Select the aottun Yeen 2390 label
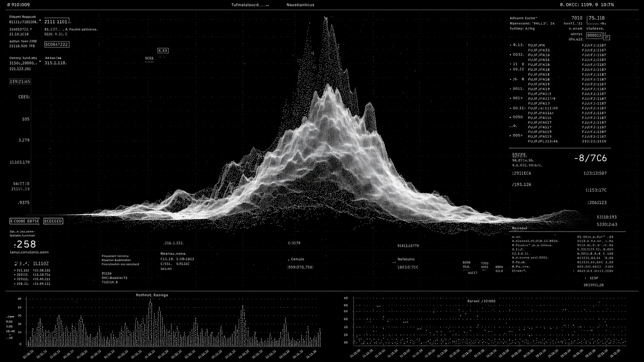The width and height of the screenshot is (644, 362). (x=23, y=41)
